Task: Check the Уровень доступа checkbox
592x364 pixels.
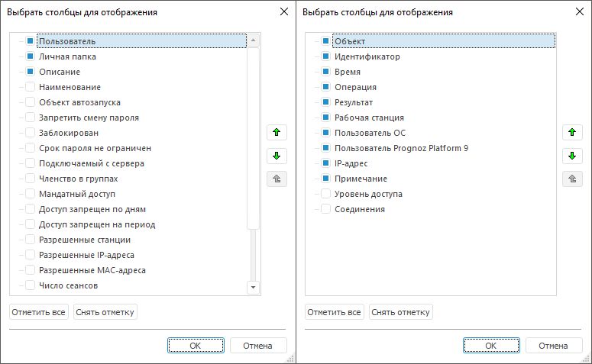Action: (x=325, y=194)
